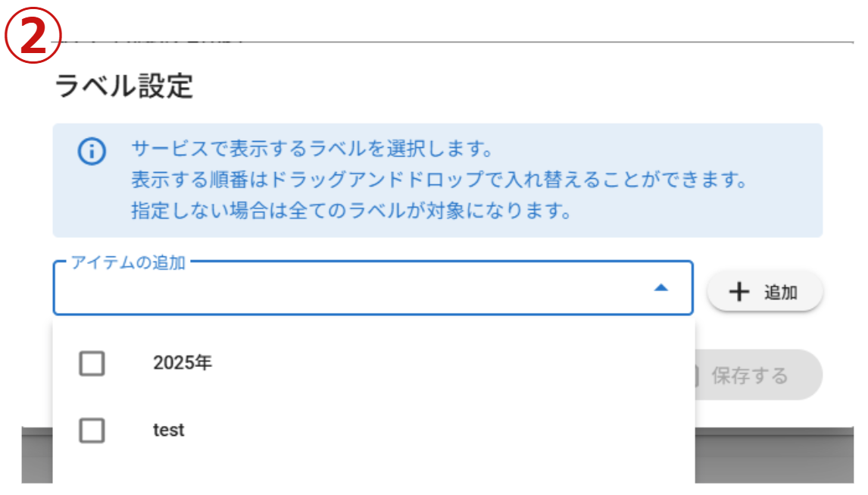Select the 2025年 option in the list
Screen dimensions: 868x495
point(183,364)
